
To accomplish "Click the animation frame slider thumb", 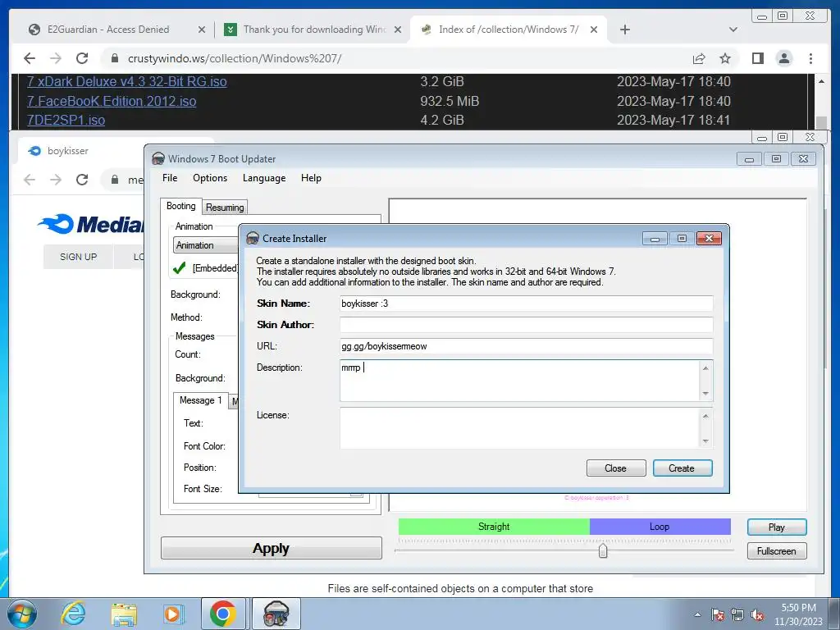I will tap(603, 550).
